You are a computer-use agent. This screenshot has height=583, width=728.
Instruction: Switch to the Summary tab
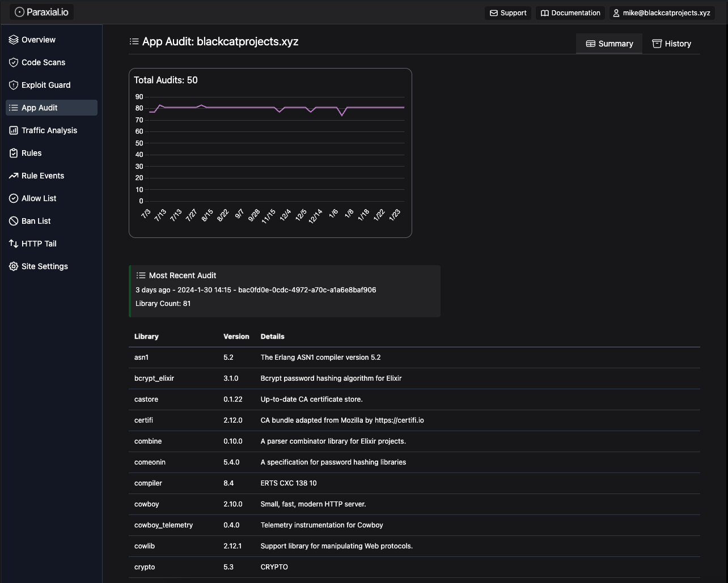point(609,44)
